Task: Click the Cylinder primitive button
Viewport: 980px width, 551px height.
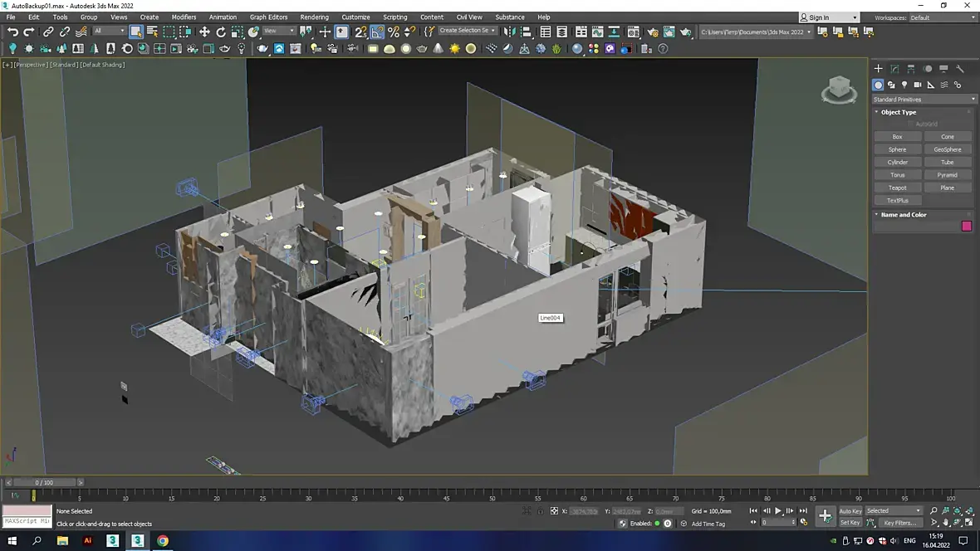Action: 898,163
